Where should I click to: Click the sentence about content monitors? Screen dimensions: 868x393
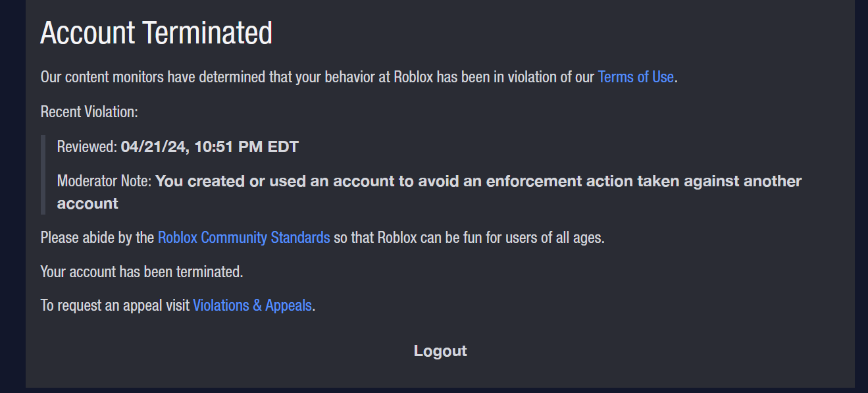pos(263,77)
